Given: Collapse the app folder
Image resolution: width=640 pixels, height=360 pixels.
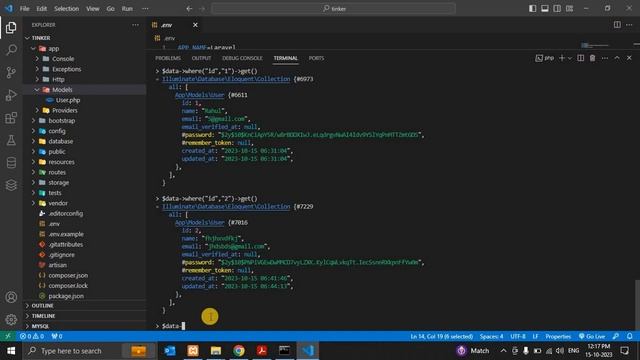Looking at the screenshot, I should point(54,49).
